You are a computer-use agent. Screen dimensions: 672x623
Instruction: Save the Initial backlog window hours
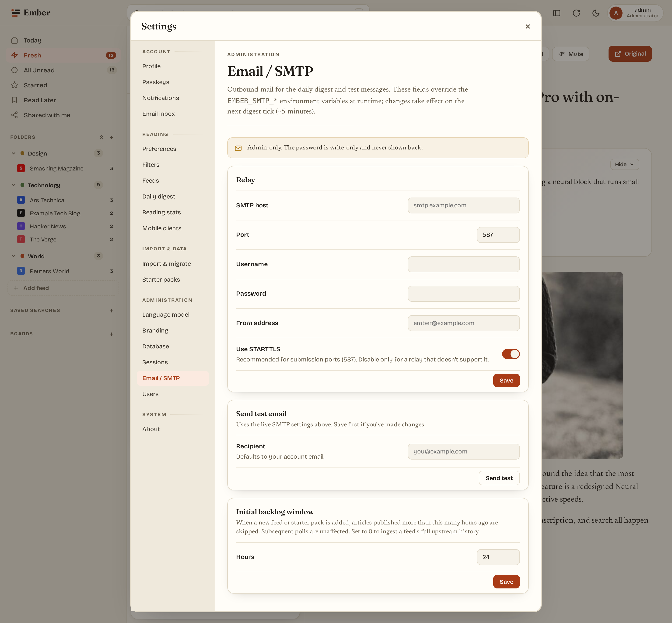click(506, 582)
